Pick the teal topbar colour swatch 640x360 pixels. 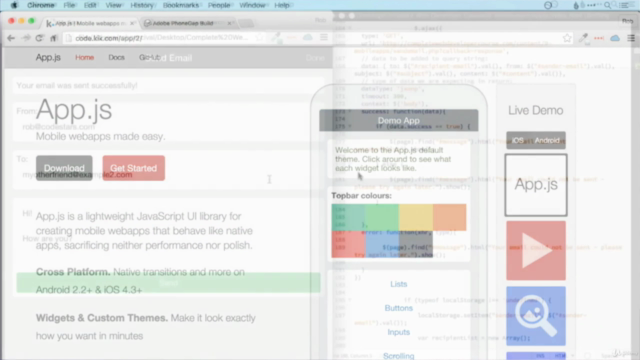point(348,217)
